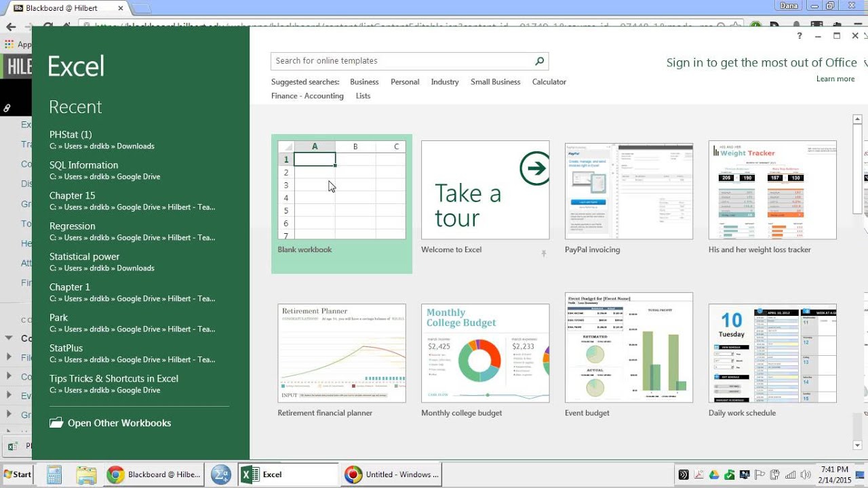The height and width of the screenshot is (488, 868).
Task: Click the Windows Start button
Action: [17, 474]
